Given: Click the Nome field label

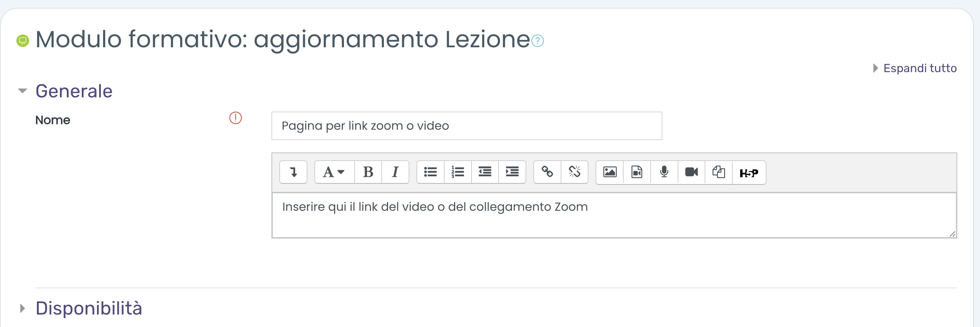Looking at the screenshot, I should (53, 120).
